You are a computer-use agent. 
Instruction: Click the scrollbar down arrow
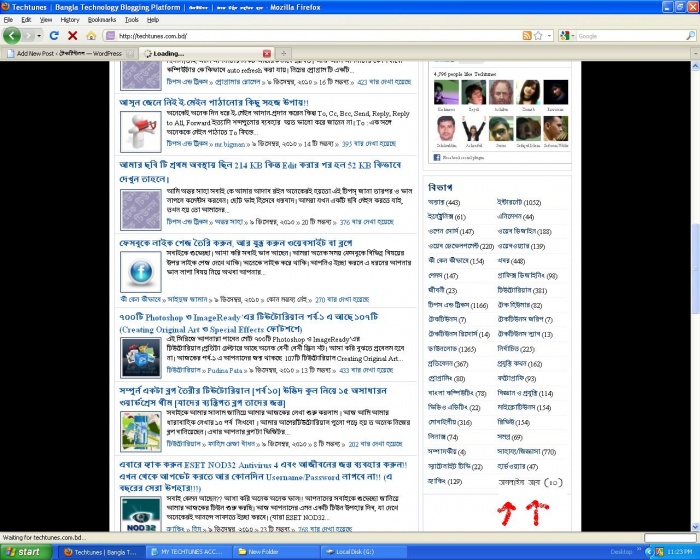tap(695, 527)
